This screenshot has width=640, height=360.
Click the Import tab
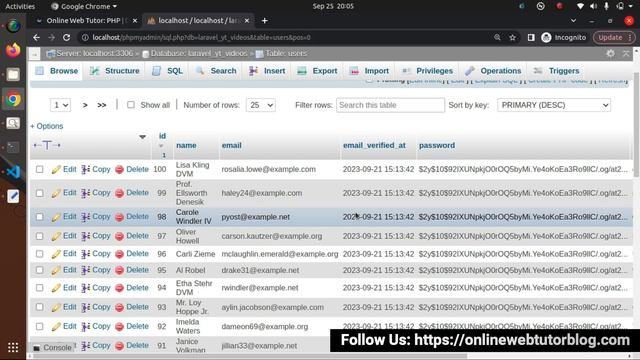[x=369, y=71]
